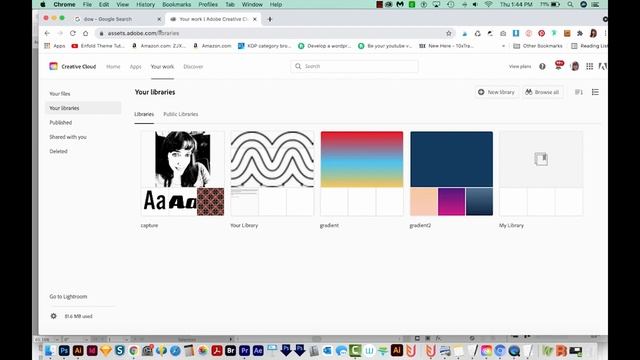This screenshot has height=360, width=640.
Task: Switch to the Public Libraries tab
Action: click(x=180, y=114)
